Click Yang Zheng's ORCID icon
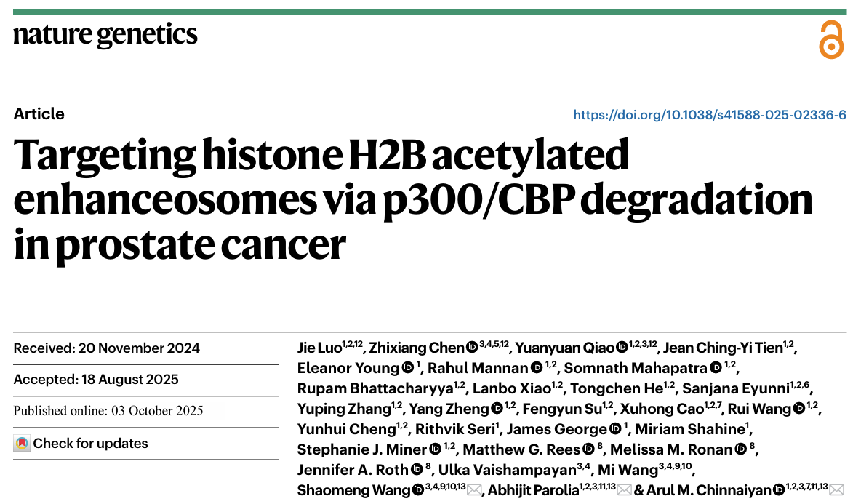The image size is (853, 504). 497,409
